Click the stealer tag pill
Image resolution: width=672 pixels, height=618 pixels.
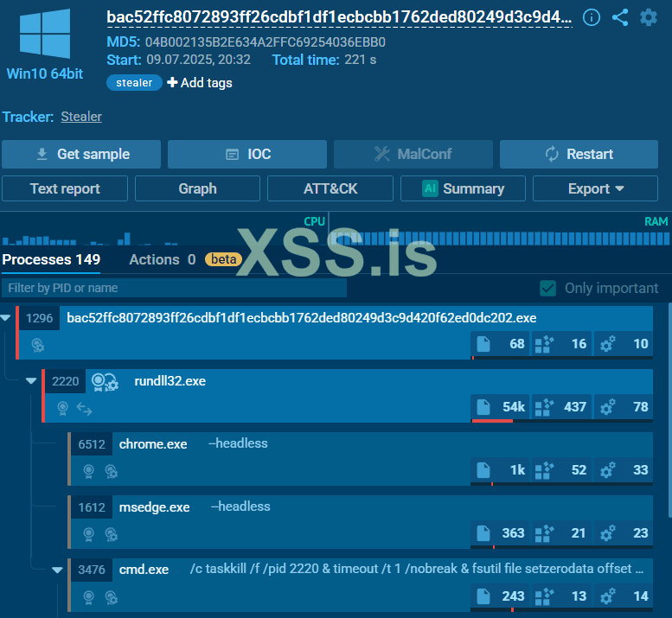pos(134,83)
